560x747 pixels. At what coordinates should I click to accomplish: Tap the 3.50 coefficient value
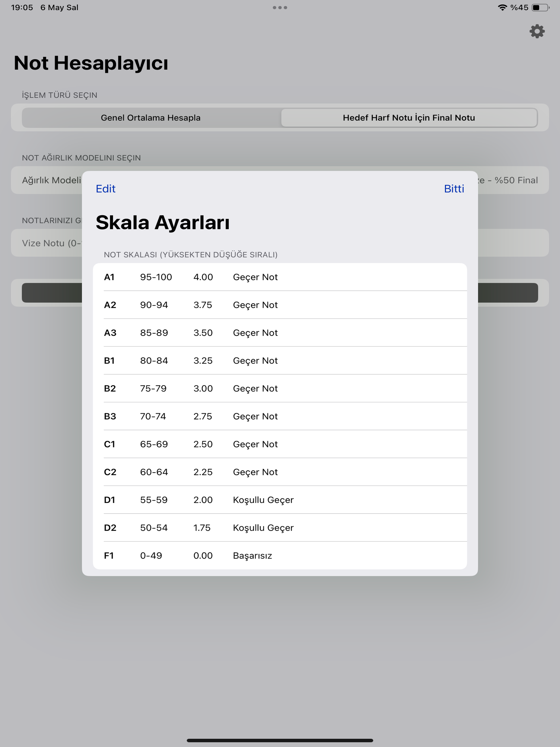click(x=203, y=333)
